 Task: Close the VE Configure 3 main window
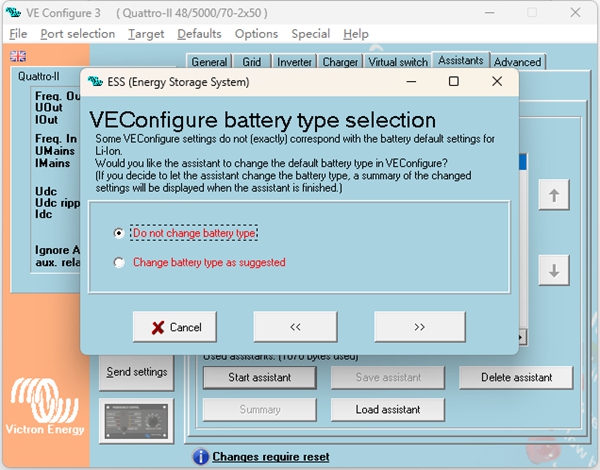[575, 13]
